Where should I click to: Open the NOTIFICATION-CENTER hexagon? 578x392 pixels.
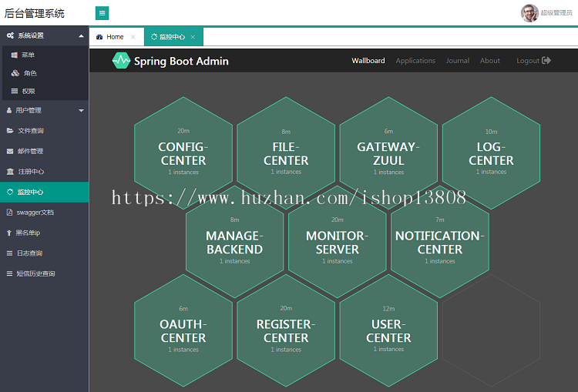tap(440, 242)
